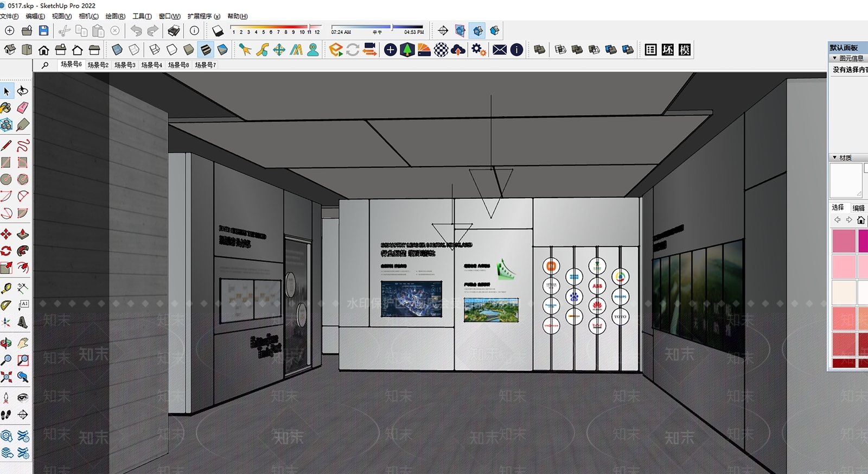
Task: Click the wide landscape image on the back wall
Action: tap(491, 309)
